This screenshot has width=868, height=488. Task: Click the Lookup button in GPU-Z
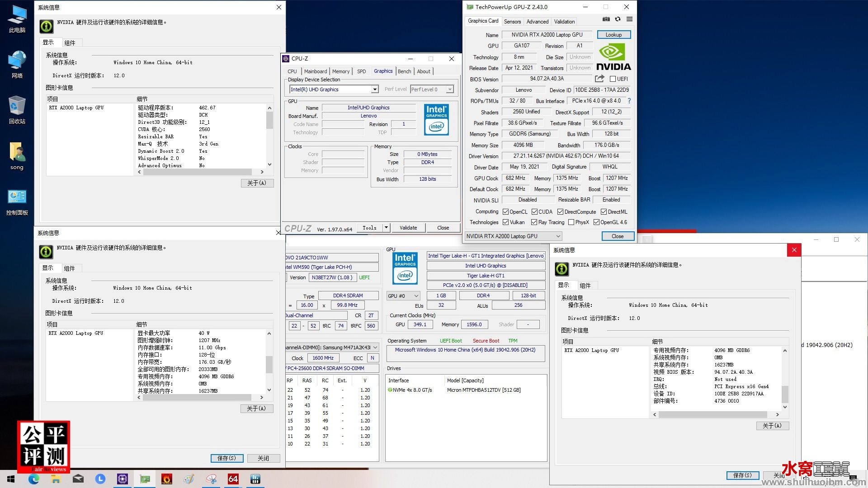coord(613,35)
